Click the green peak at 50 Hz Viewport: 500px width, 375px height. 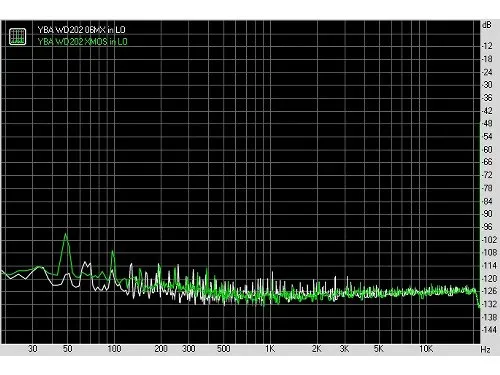66,235
